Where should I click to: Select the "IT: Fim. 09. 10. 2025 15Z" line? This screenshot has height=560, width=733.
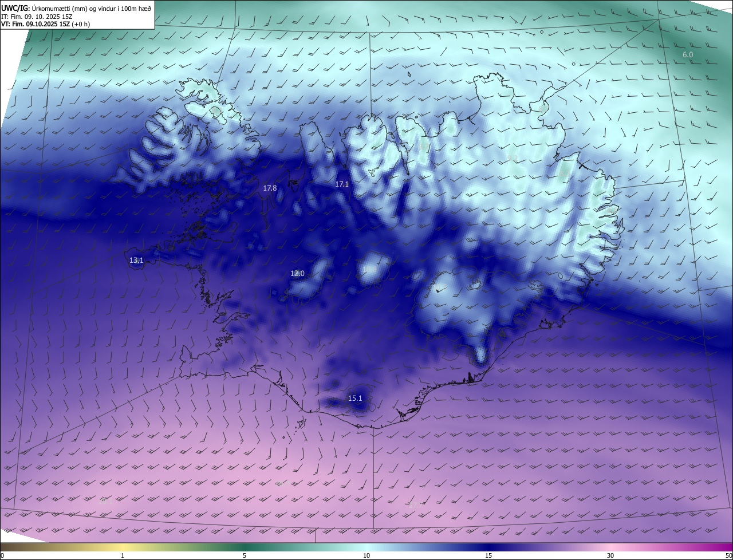point(37,16)
